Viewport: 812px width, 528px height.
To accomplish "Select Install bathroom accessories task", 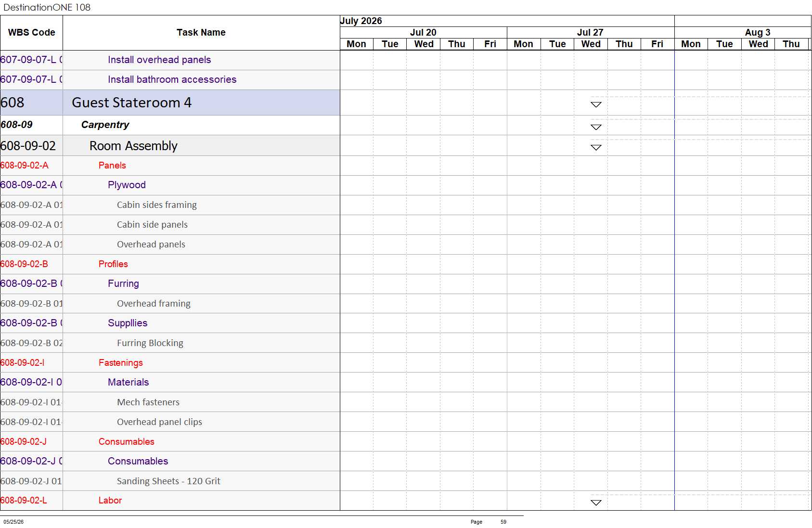I will (172, 79).
